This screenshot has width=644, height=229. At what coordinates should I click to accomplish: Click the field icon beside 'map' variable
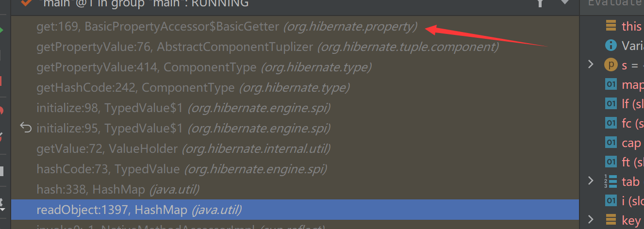(x=611, y=84)
